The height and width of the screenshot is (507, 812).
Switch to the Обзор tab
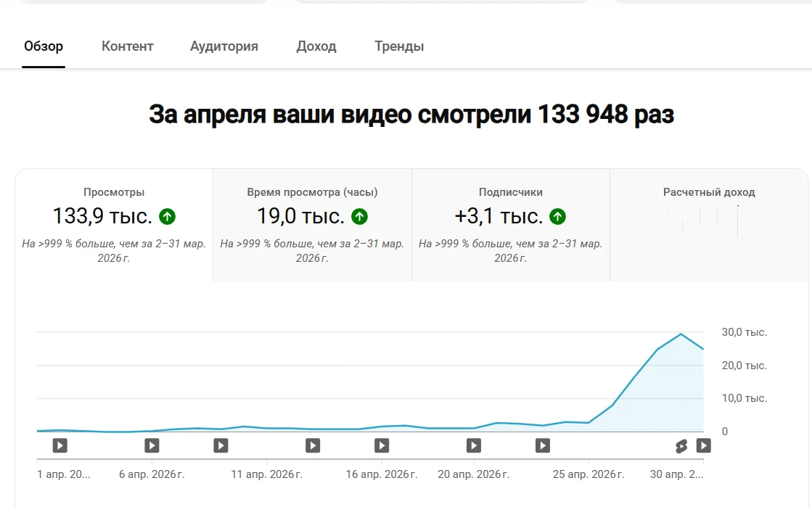[44, 46]
